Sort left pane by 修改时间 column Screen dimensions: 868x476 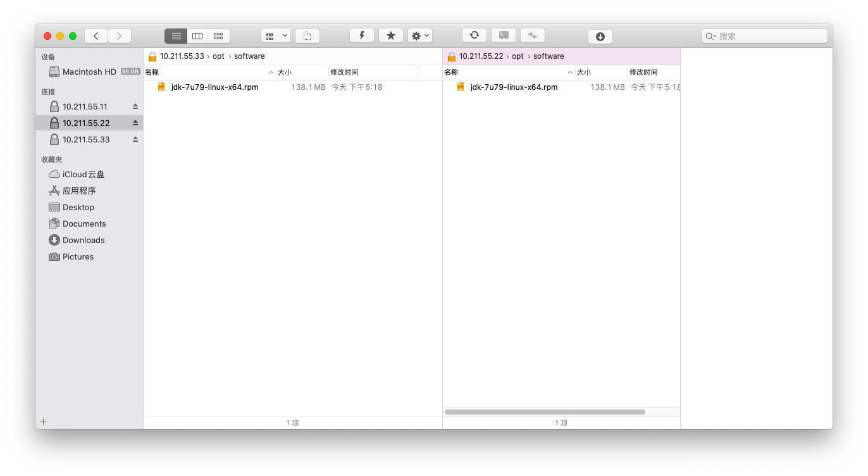pos(374,72)
